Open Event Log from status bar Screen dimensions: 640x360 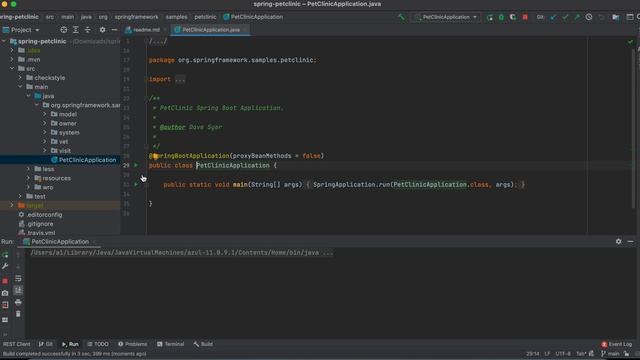click(616, 344)
